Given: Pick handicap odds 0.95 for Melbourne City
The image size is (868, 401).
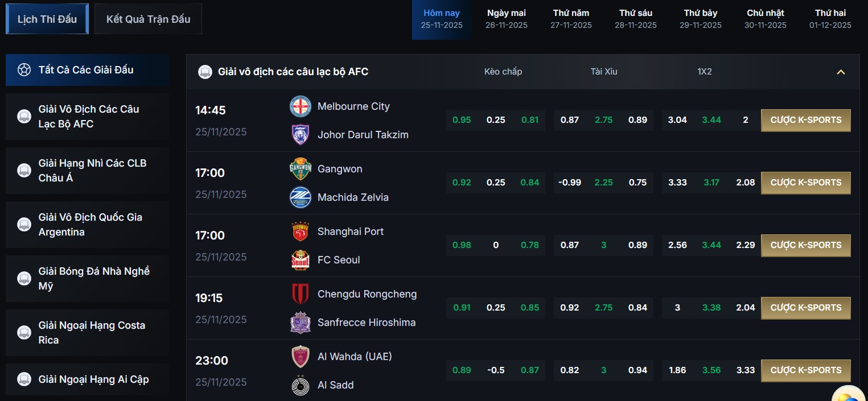Looking at the screenshot, I should click(x=462, y=120).
